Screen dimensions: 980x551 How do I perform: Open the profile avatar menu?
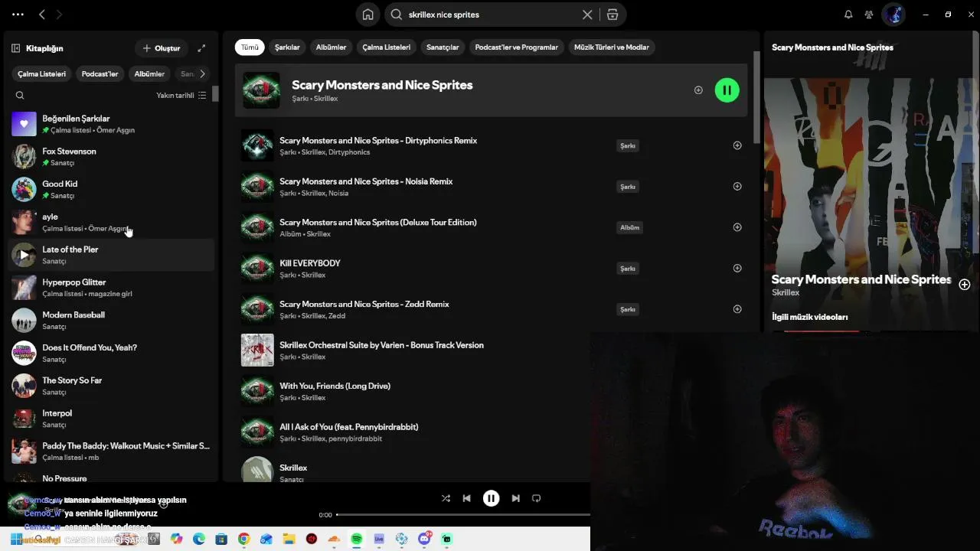point(893,15)
